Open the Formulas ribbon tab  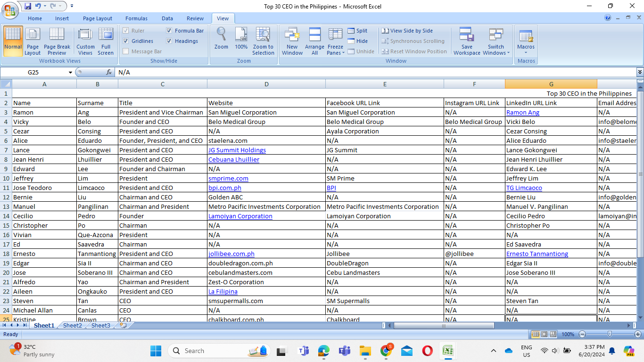point(136,18)
